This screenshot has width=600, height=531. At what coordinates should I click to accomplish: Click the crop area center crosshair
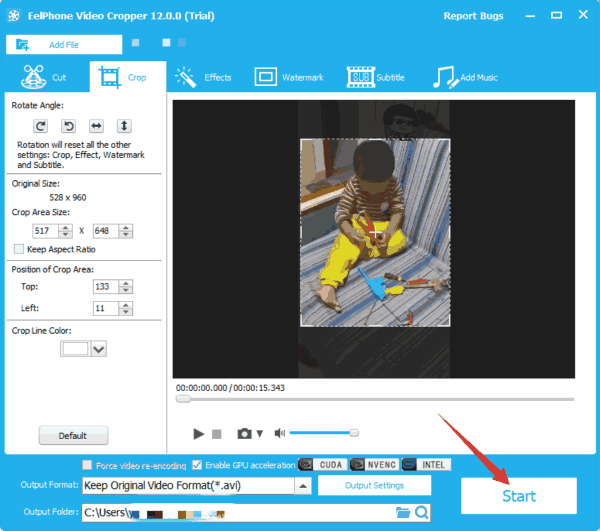(375, 232)
